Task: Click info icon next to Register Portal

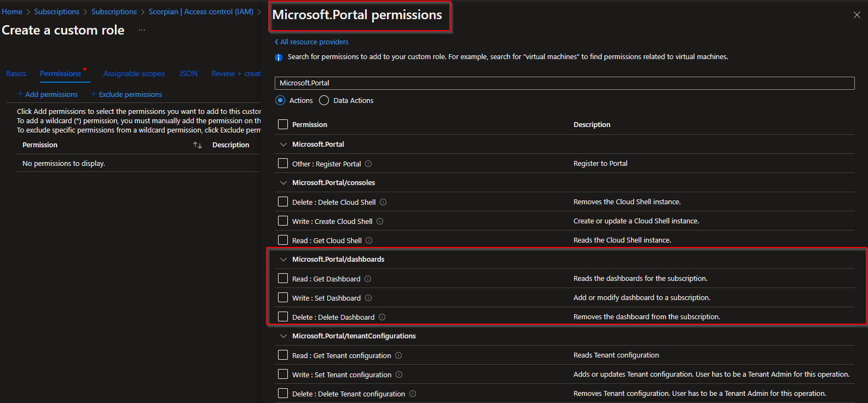Action: click(368, 164)
